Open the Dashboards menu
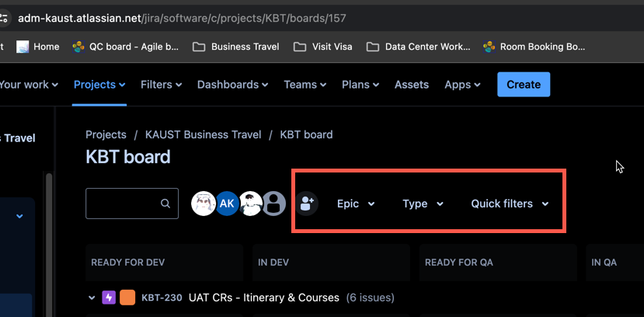Image resolution: width=644 pixels, height=317 pixels. pos(232,85)
